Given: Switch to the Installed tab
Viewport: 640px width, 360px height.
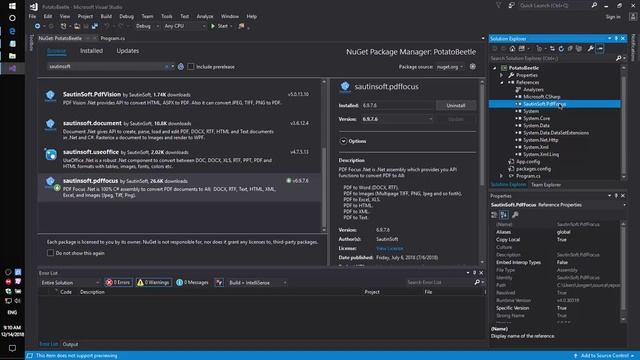Looking at the screenshot, I should click(x=91, y=51).
